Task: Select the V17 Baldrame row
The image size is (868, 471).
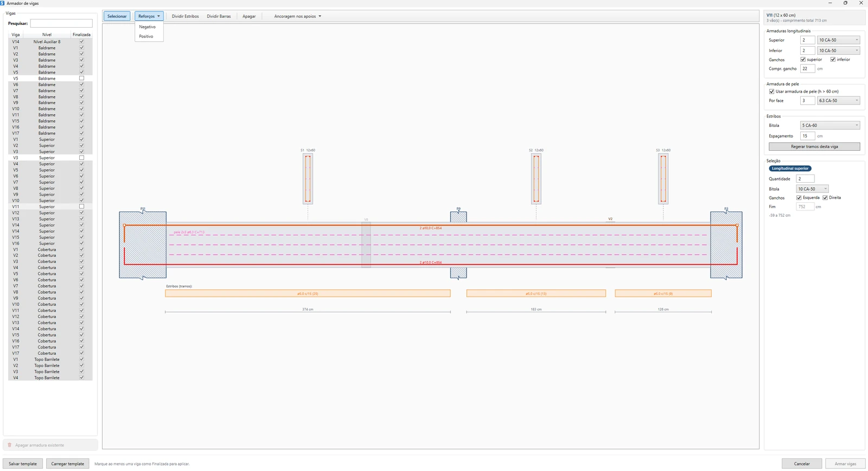Action: [50, 133]
